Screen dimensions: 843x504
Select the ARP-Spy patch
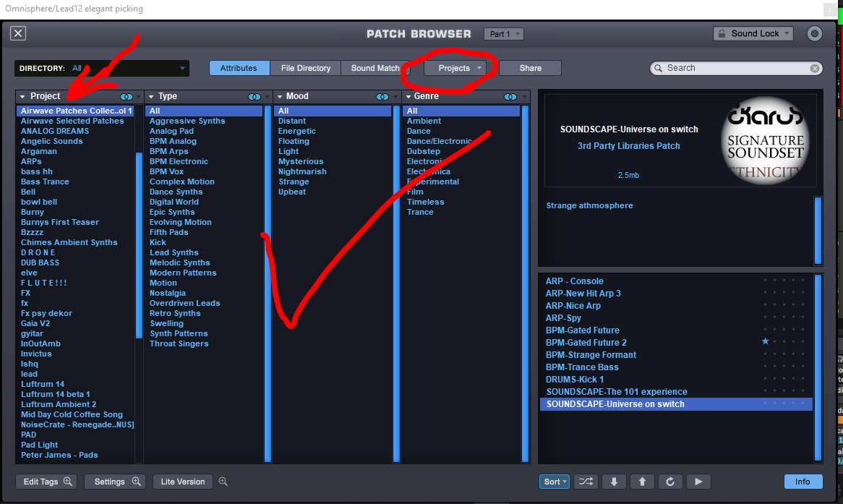pyautogui.click(x=563, y=318)
